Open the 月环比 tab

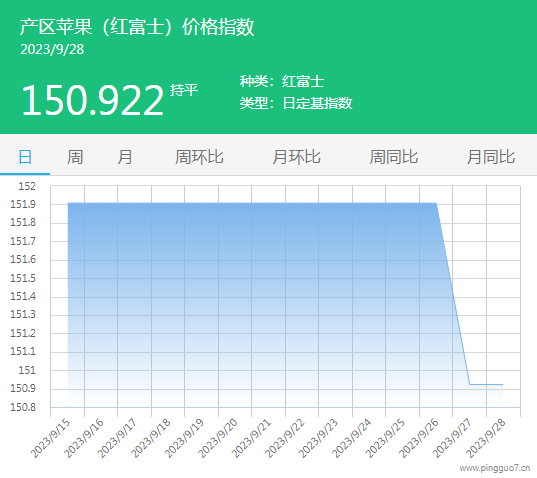[x=296, y=157]
